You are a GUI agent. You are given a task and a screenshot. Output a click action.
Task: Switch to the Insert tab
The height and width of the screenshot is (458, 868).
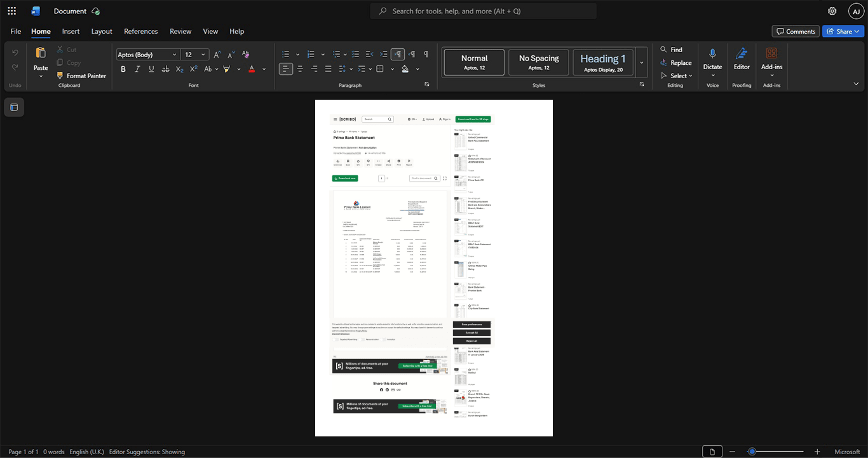(71, 31)
